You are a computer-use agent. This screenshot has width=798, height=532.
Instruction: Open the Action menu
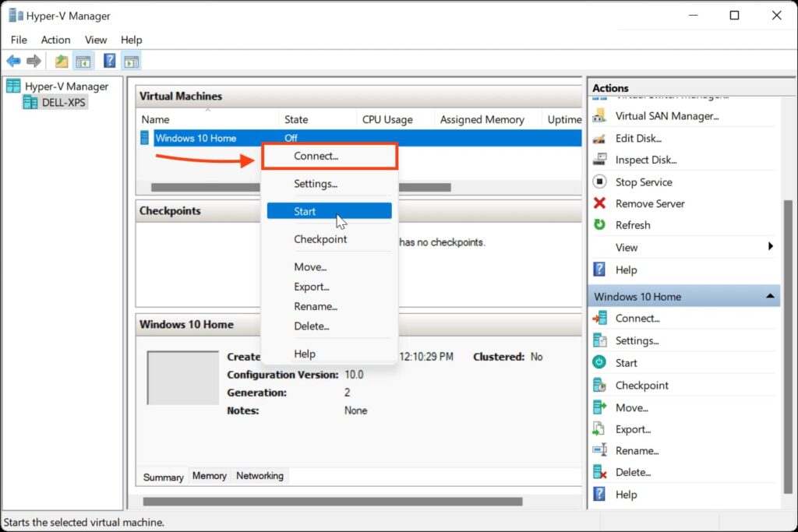click(x=55, y=40)
